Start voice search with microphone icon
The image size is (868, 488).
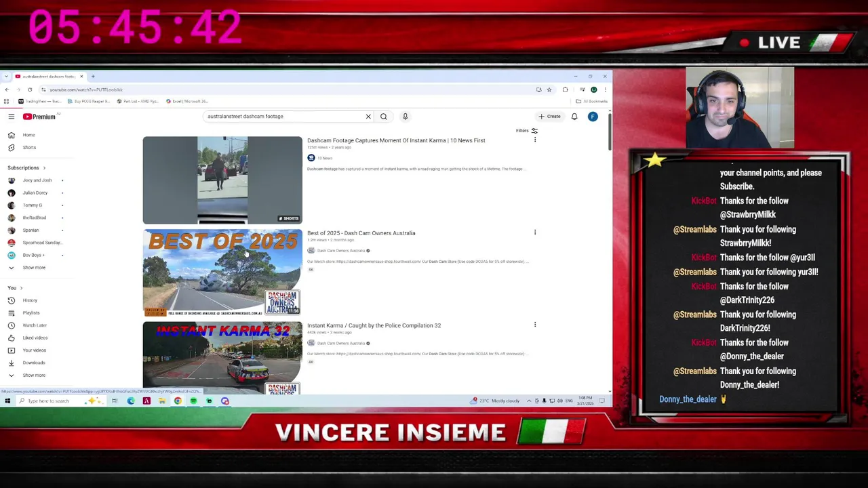pos(405,117)
